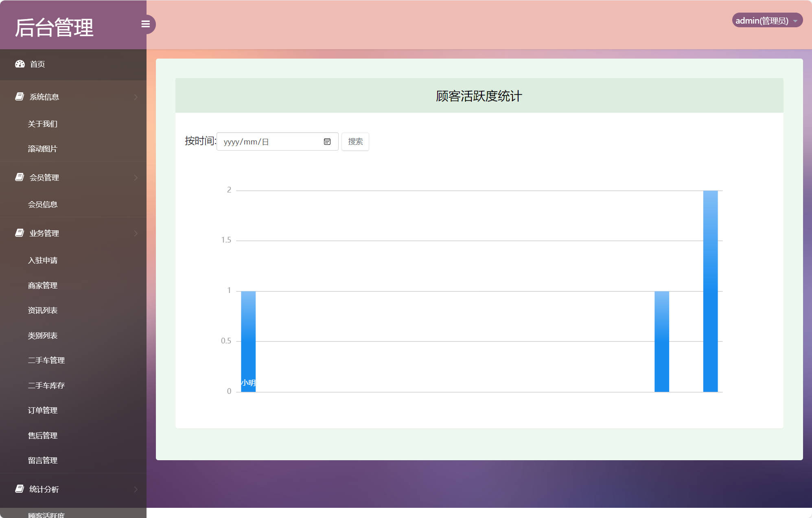Select 会员信息 in the sidebar
This screenshot has height=518, width=812.
pos(43,204)
